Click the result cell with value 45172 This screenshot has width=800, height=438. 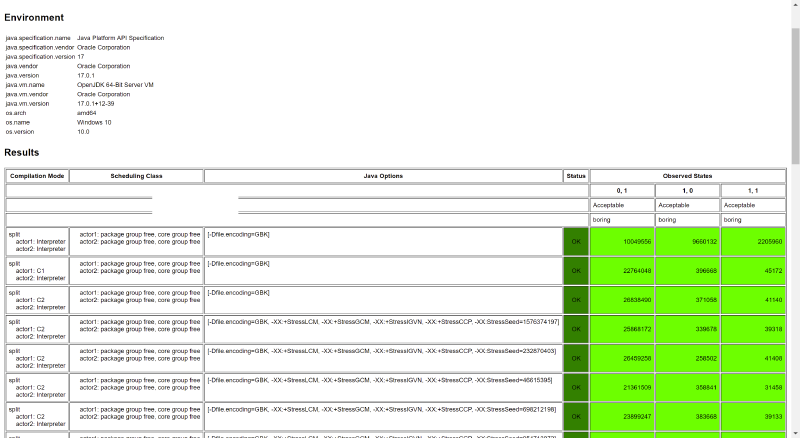753,270
